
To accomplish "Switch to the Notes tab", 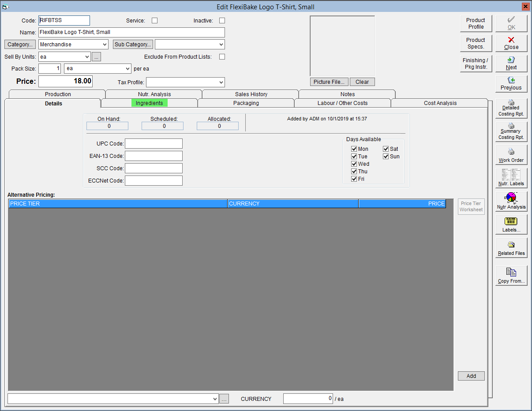I will point(348,94).
